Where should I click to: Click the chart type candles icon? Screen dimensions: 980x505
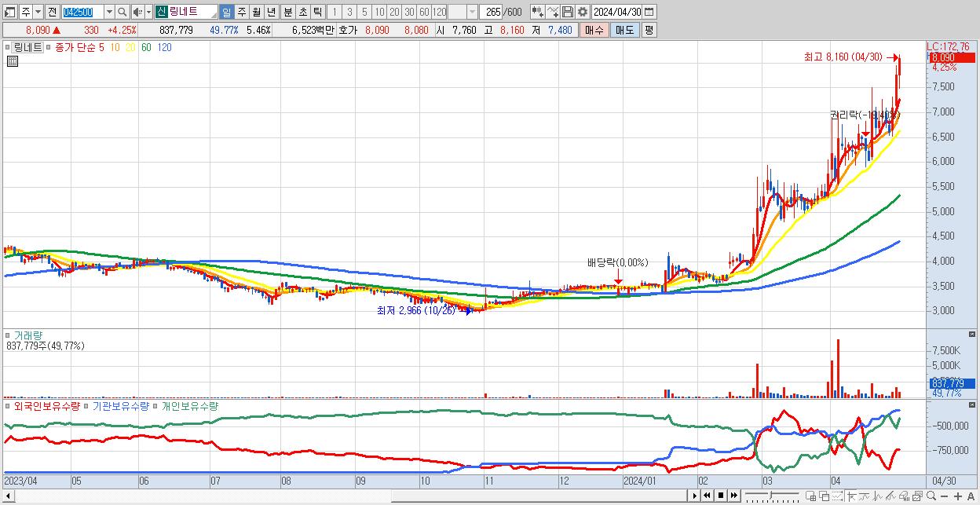(x=538, y=12)
